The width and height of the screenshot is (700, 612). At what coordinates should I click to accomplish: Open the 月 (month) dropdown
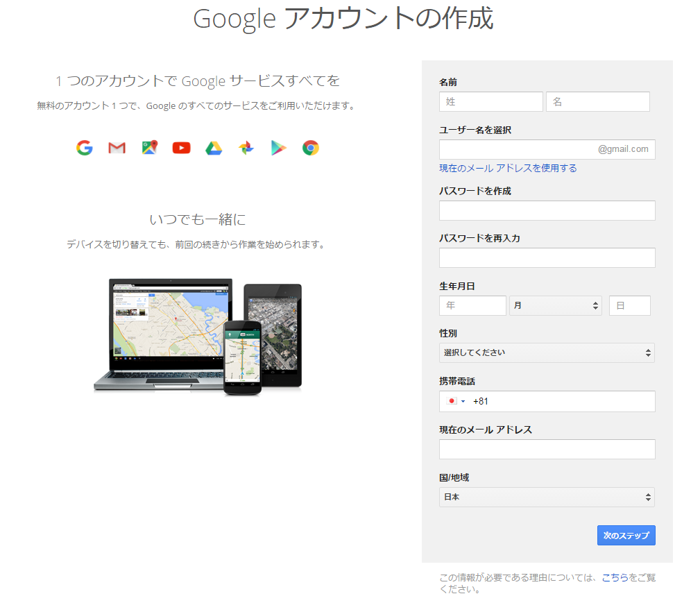[555, 305]
